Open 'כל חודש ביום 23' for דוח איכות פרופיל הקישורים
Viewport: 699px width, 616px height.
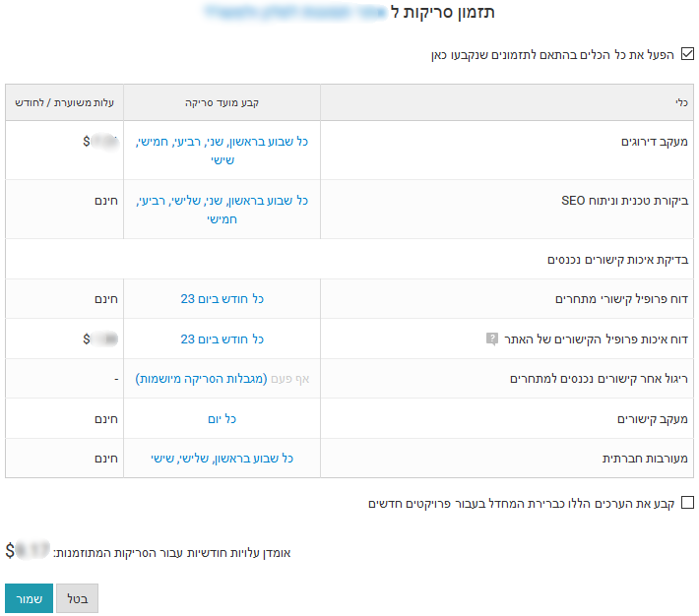pos(222,339)
